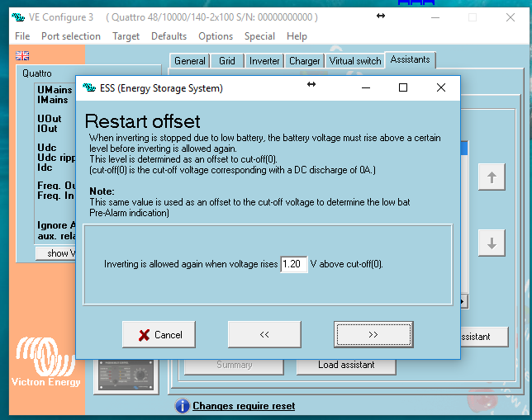Click the Restart offset heading
The width and height of the screenshot is (532, 420).
click(142, 121)
